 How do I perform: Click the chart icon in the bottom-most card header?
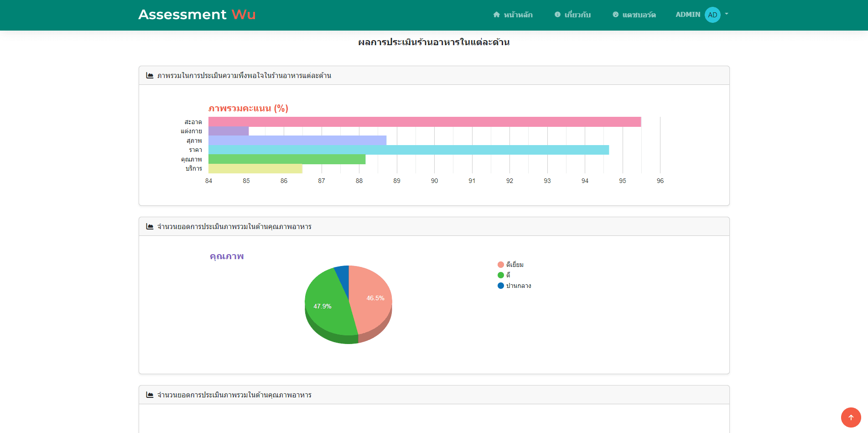pyautogui.click(x=150, y=395)
